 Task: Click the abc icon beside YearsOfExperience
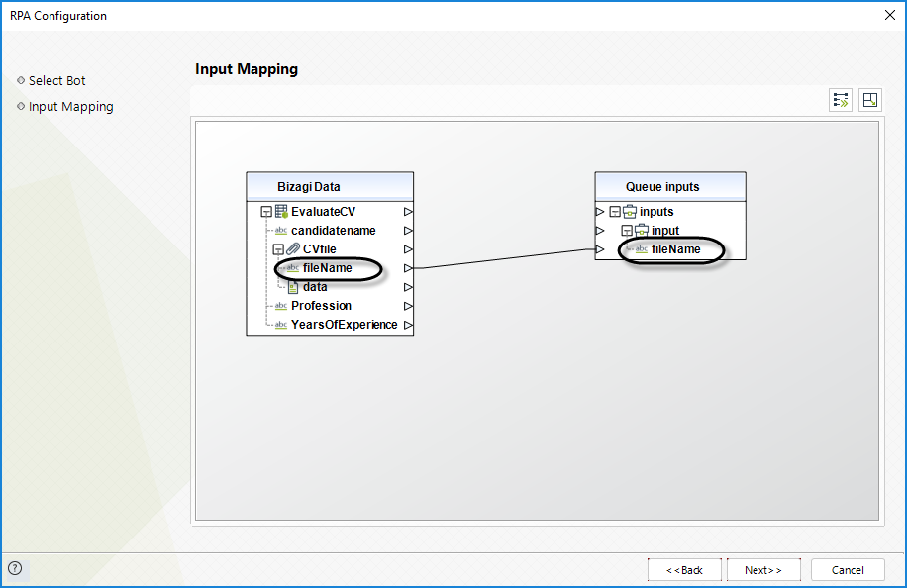coord(281,325)
